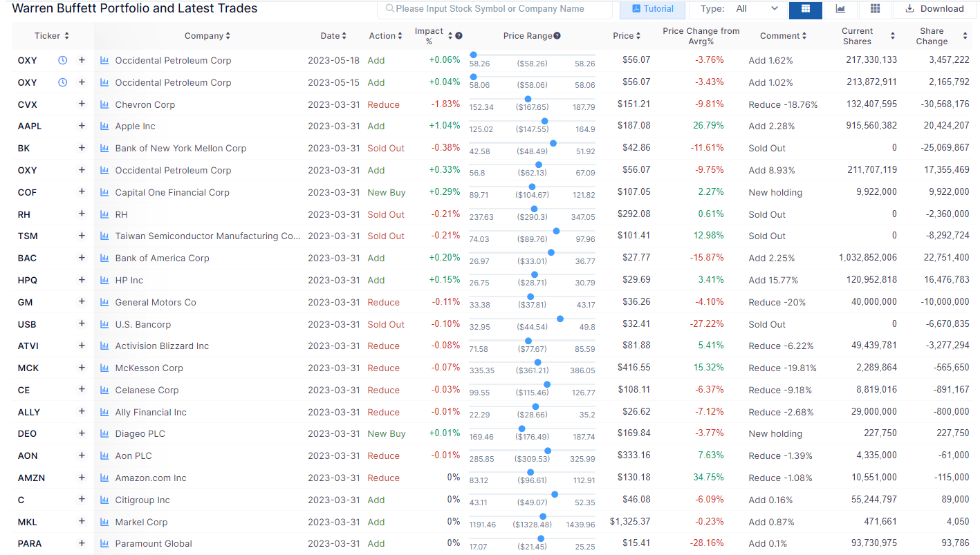Click the Sold Out action in the RH row
980x555 pixels.
click(x=386, y=214)
